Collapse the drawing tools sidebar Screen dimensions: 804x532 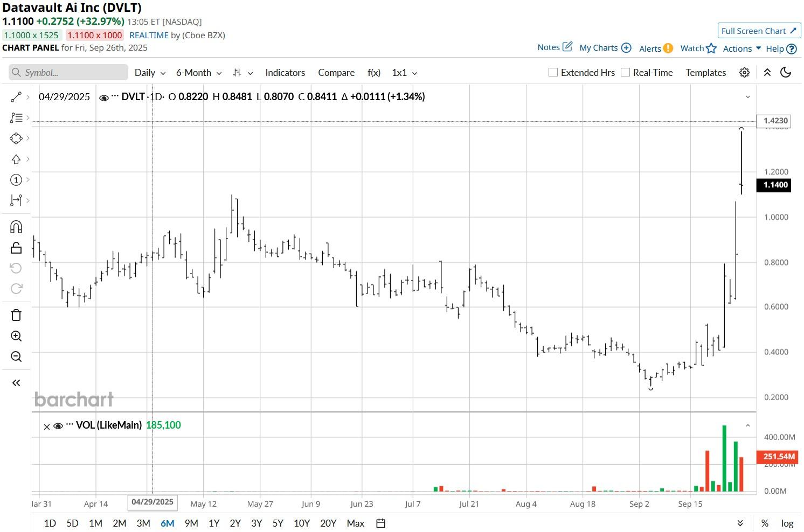pyautogui.click(x=16, y=383)
